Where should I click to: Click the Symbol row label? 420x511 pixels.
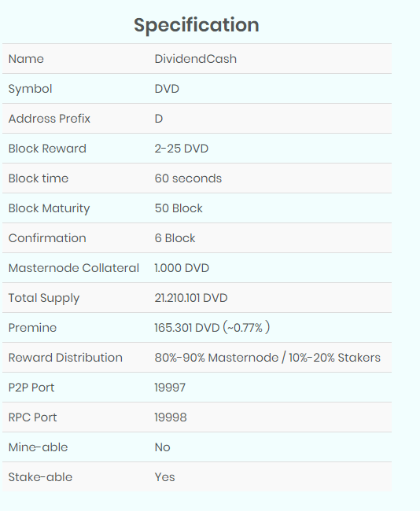tap(30, 89)
